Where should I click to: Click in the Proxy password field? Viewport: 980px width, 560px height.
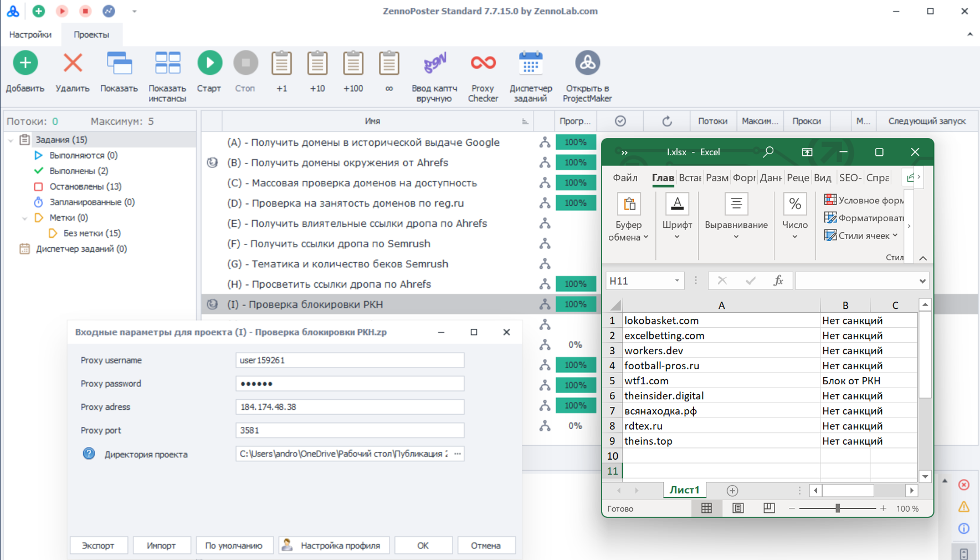pos(350,384)
